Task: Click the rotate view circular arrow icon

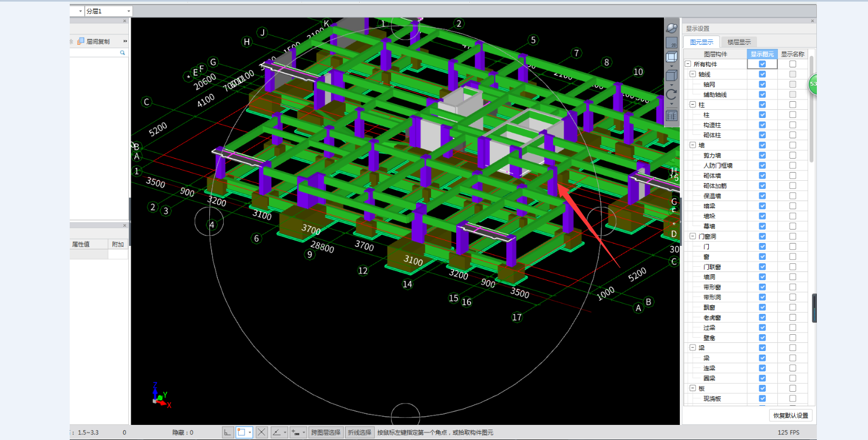Action: (672, 94)
